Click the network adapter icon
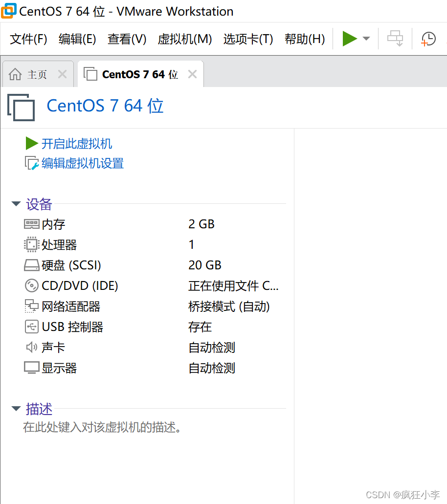 pyautogui.click(x=31, y=307)
